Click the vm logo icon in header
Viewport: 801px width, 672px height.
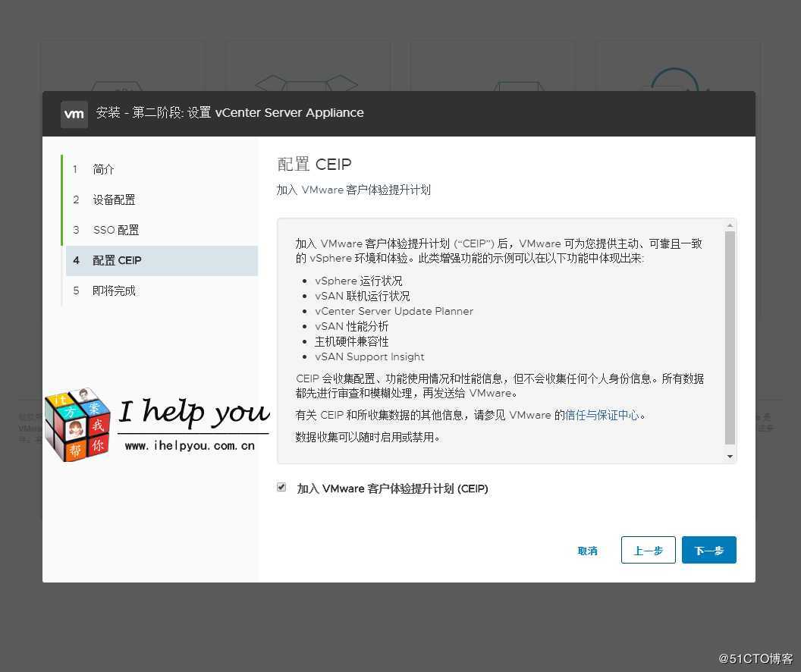[x=74, y=114]
